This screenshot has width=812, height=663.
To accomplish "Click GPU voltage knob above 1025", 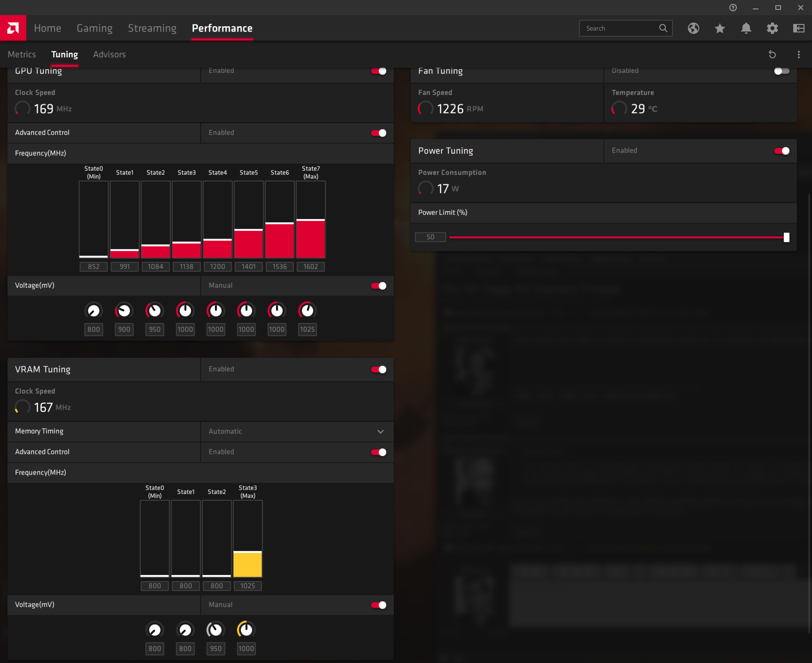I will [307, 310].
